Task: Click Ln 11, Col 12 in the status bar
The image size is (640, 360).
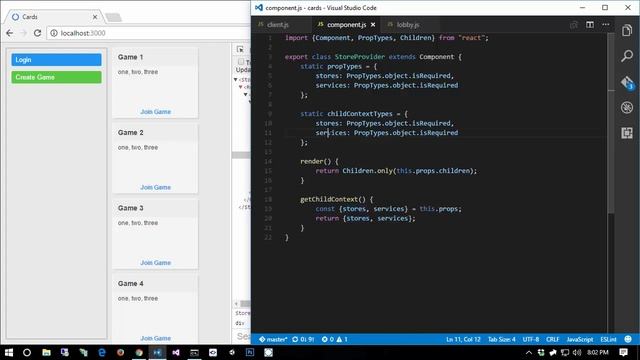Action: 463,339
